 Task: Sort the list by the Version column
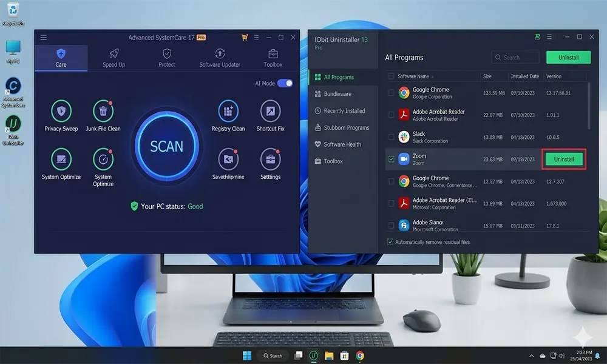554,76
